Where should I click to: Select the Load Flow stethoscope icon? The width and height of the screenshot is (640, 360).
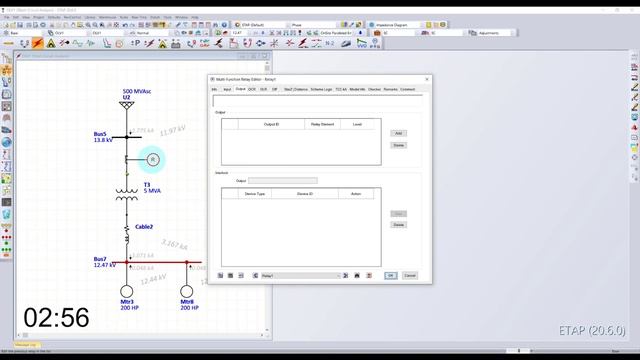tap(24, 43)
